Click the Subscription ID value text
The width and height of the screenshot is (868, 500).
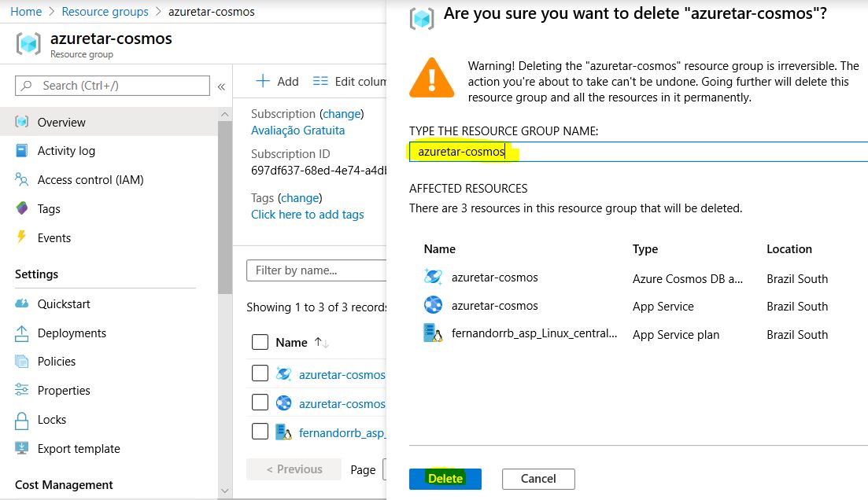point(318,171)
